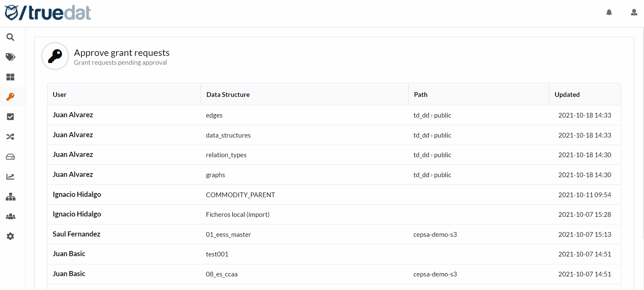The image size is (644, 290).
Task: Open the dashboard grid icon
Action: pos(11,77)
